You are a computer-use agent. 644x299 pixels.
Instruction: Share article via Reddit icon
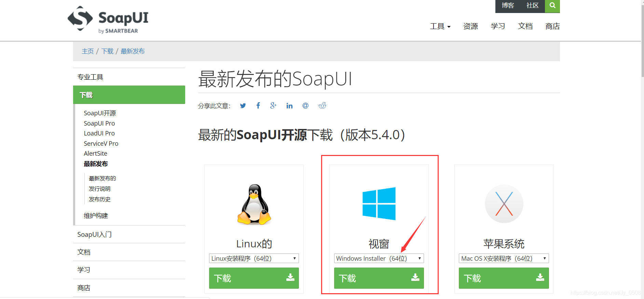tap(322, 105)
